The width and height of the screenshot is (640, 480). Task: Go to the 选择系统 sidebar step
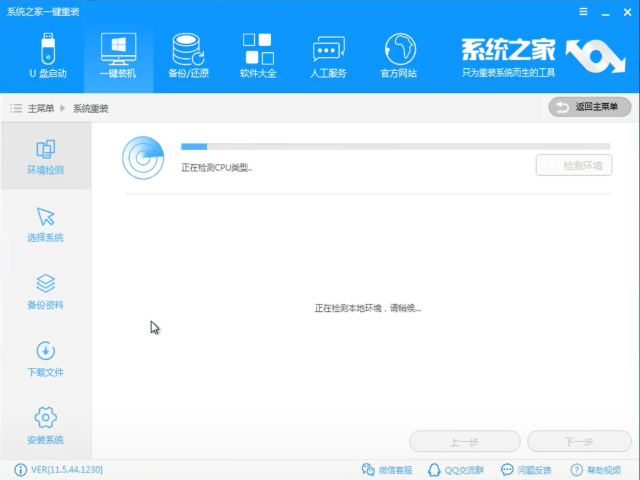tap(45, 224)
